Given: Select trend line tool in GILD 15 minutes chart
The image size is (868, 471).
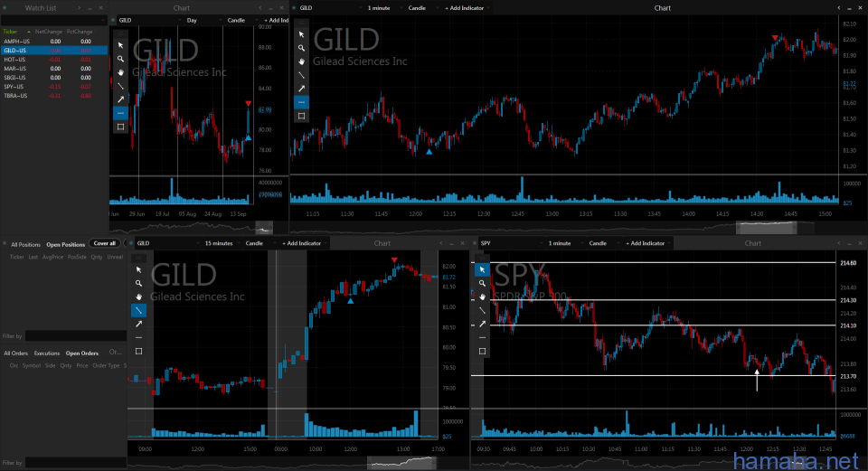Looking at the screenshot, I should [x=138, y=310].
